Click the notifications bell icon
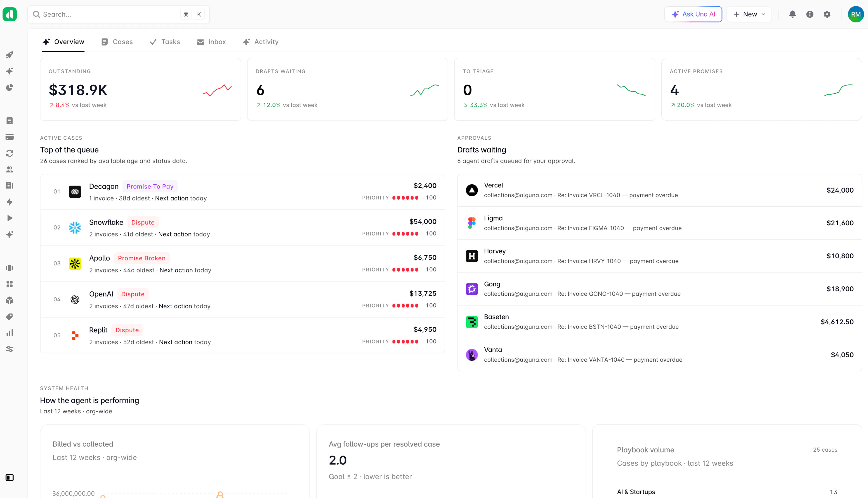The image size is (868, 498). click(x=793, y=14)
